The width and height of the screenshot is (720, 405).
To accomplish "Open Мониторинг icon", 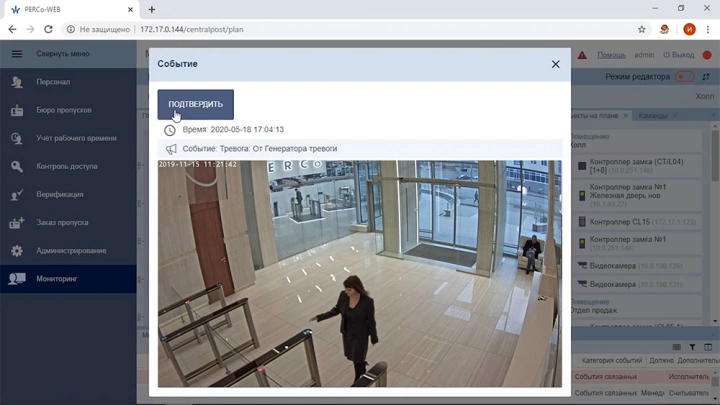I will 17,279.
